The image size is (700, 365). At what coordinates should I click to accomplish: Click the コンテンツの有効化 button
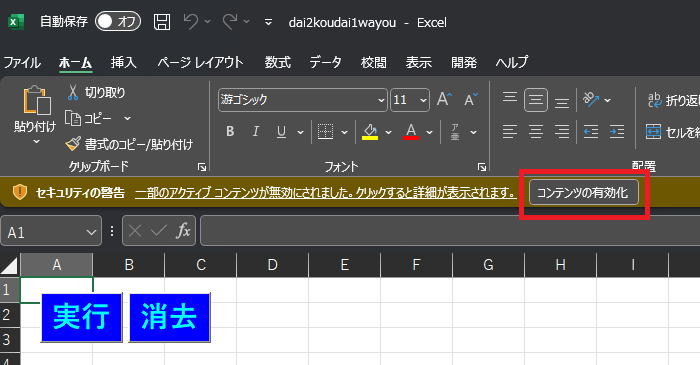[x=583, y=193]
